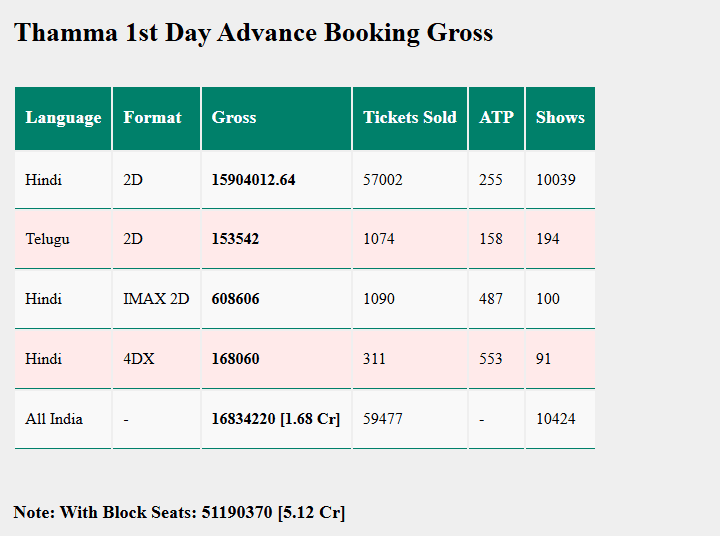
Task: Click the ATP column header
Action: pos(496,118)
